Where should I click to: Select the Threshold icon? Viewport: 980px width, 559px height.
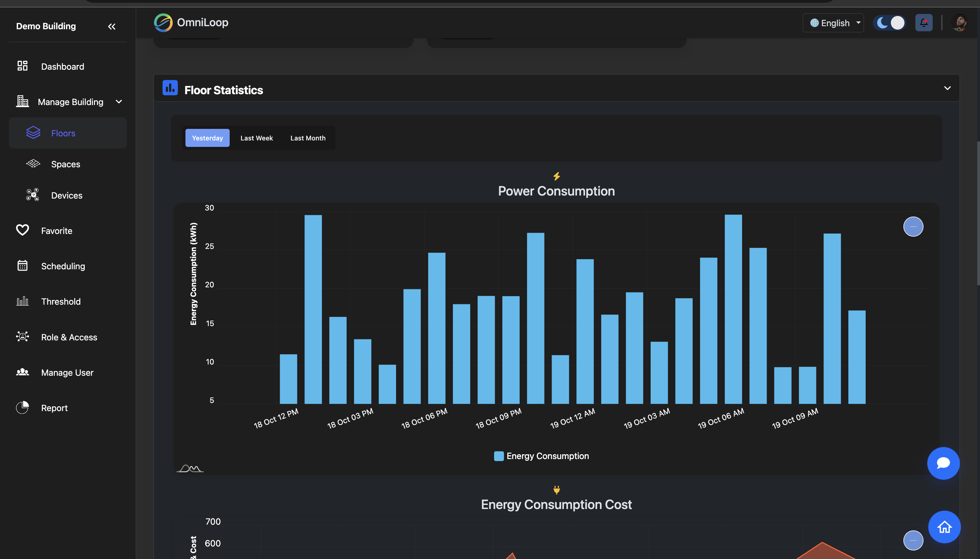coord(22,301)
